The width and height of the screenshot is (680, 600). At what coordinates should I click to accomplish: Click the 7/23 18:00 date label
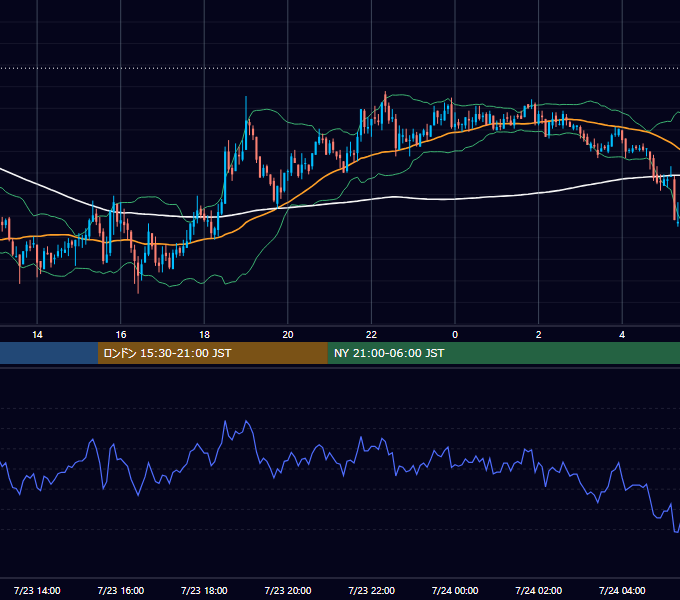204,590
